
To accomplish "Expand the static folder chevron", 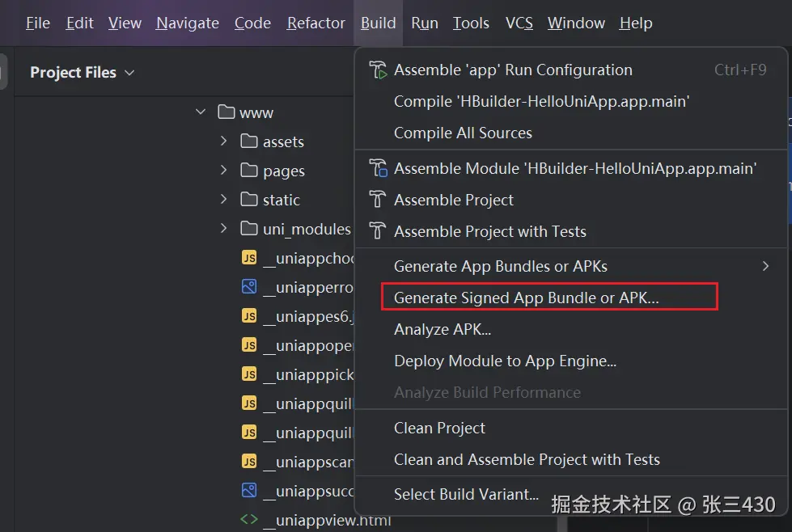I will (224, 200).
